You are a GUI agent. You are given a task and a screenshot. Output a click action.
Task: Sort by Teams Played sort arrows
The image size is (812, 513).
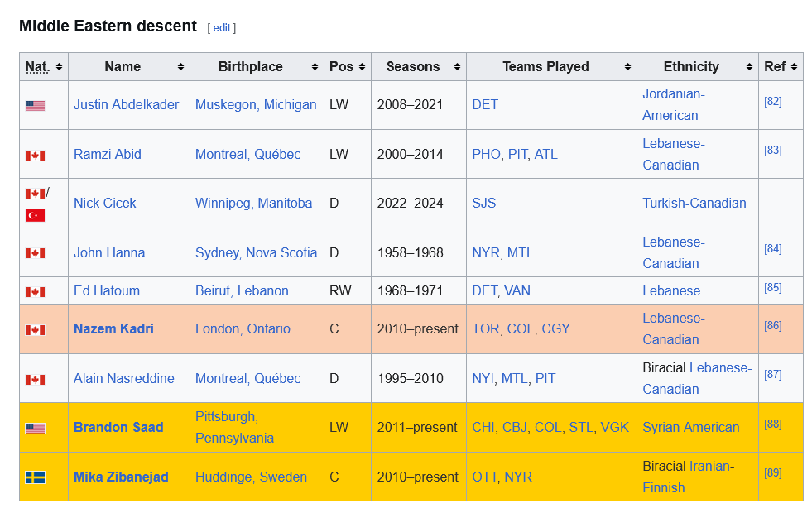(627, 67)
